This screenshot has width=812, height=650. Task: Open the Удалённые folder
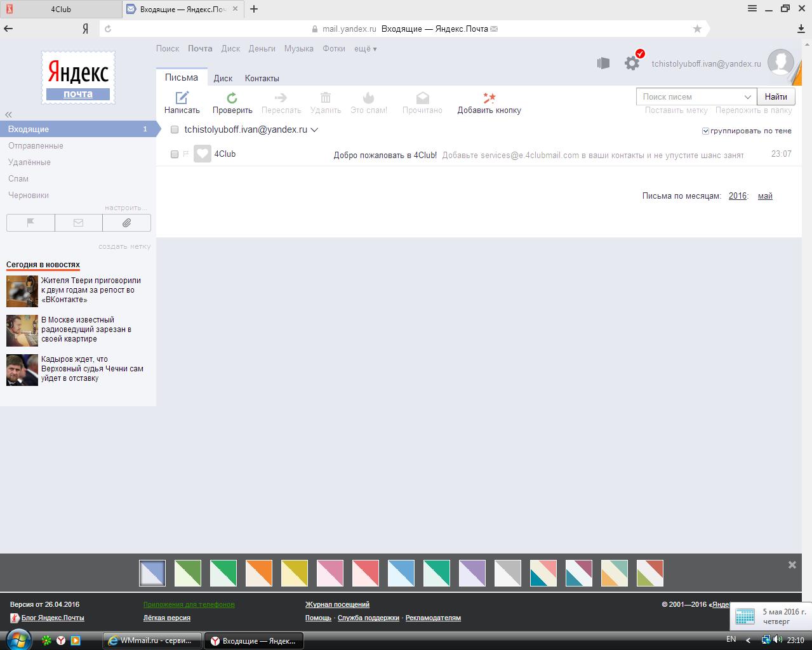[x=29, y=162]
